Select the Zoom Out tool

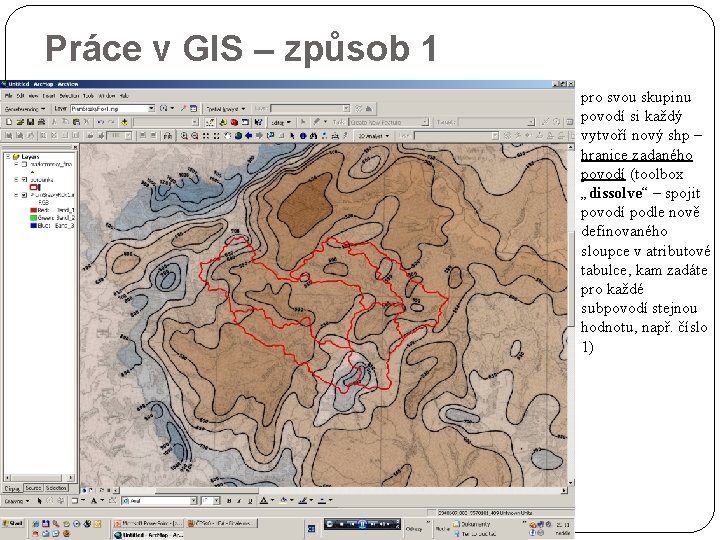pyautogui.click(x=195, y=136)
